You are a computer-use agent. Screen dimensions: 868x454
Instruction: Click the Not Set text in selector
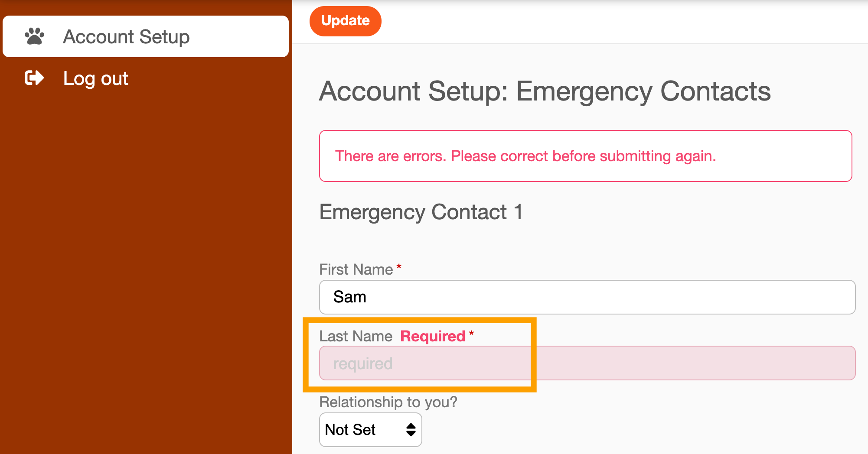click(350, 429)
